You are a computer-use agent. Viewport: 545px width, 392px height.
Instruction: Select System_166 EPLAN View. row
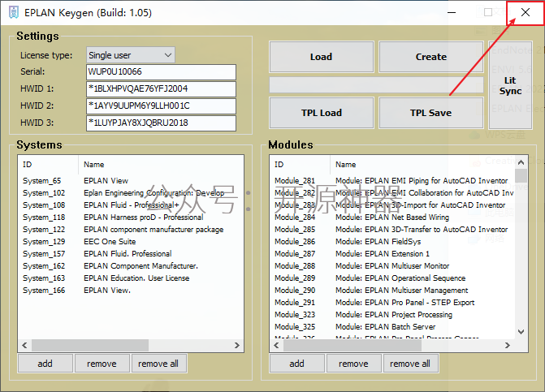[131, 290]
